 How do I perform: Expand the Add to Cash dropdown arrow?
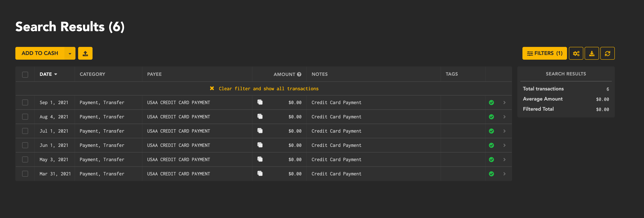coord(70,53)
